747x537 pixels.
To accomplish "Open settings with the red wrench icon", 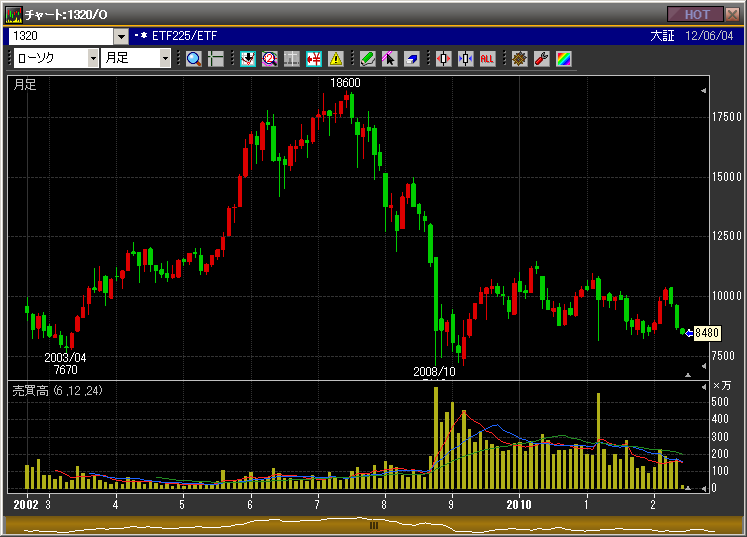I will [x=541, y=58].
